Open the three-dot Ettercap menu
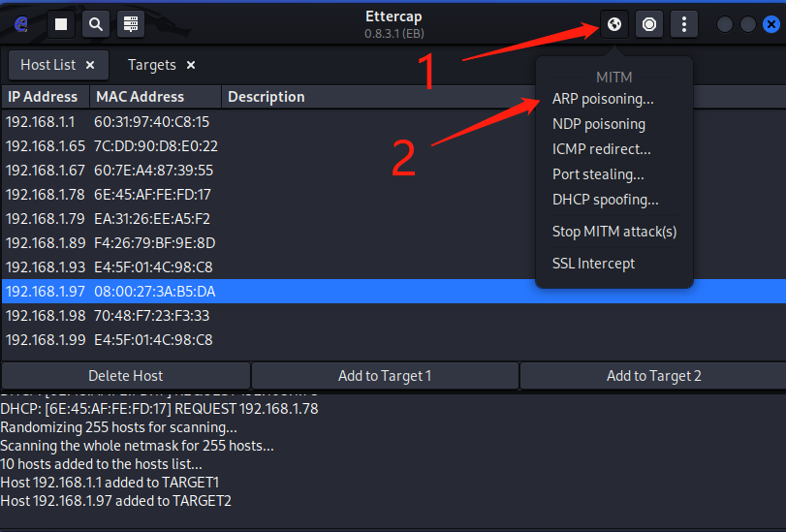Viewport: 786px width, 532px height. 683,24
